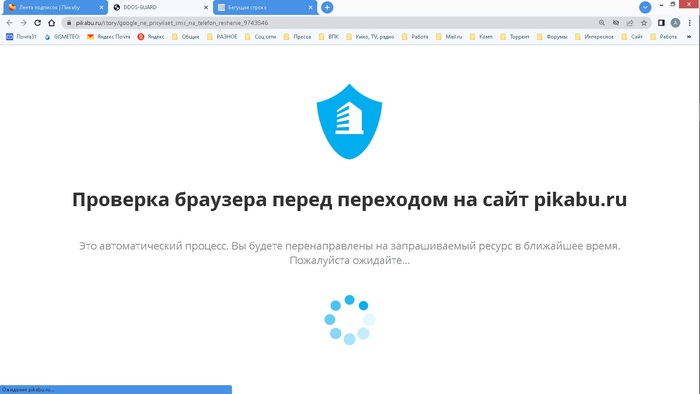Expand the "РАЗНОЕ" bookmark folder
This screenshot has height=394, width=700.
222,37
